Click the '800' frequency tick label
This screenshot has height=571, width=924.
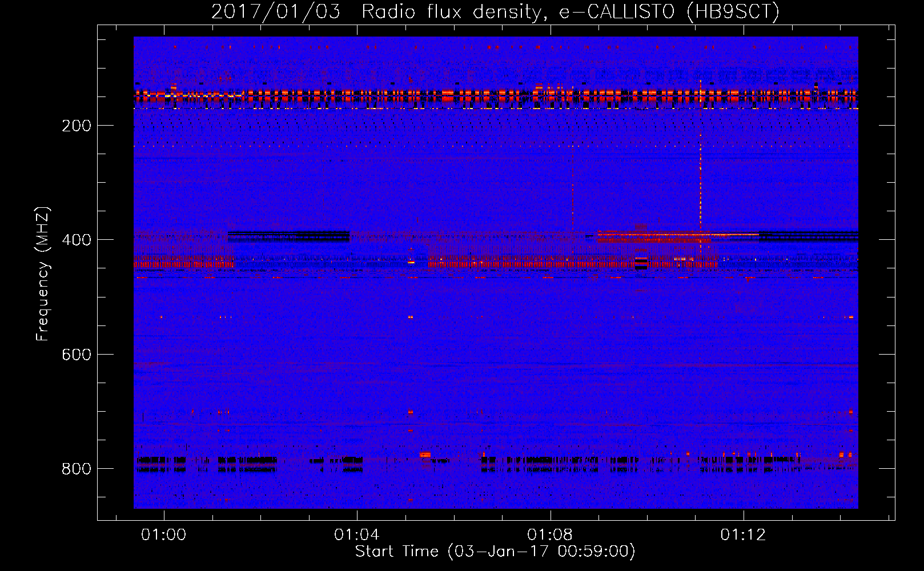pos(77,469)
